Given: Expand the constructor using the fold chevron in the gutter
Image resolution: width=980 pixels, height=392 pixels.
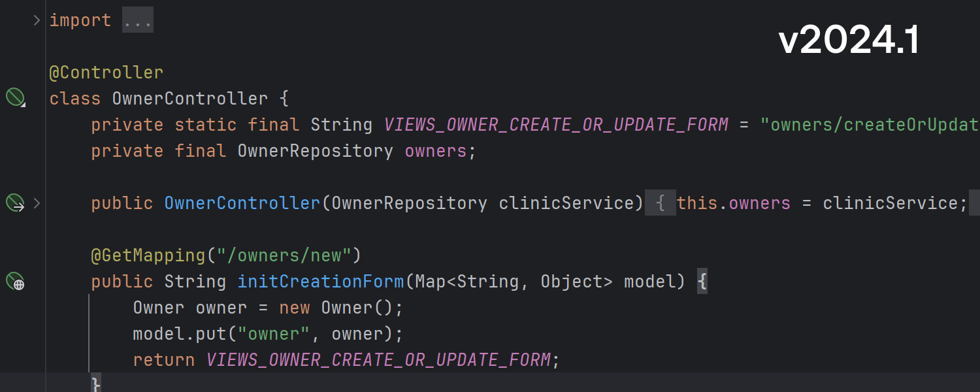Looking at the screenshot, I should [x=37, y=203].
